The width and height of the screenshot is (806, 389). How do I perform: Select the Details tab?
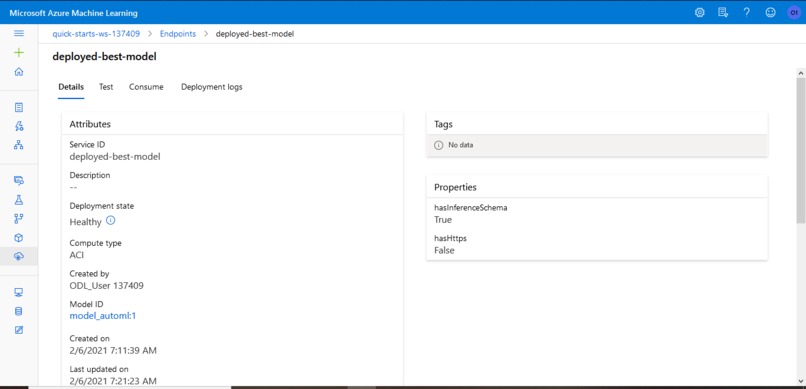[71, 87]
